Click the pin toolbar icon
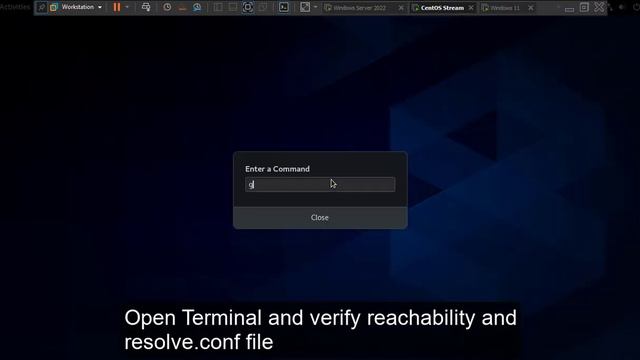 point(41,7)
